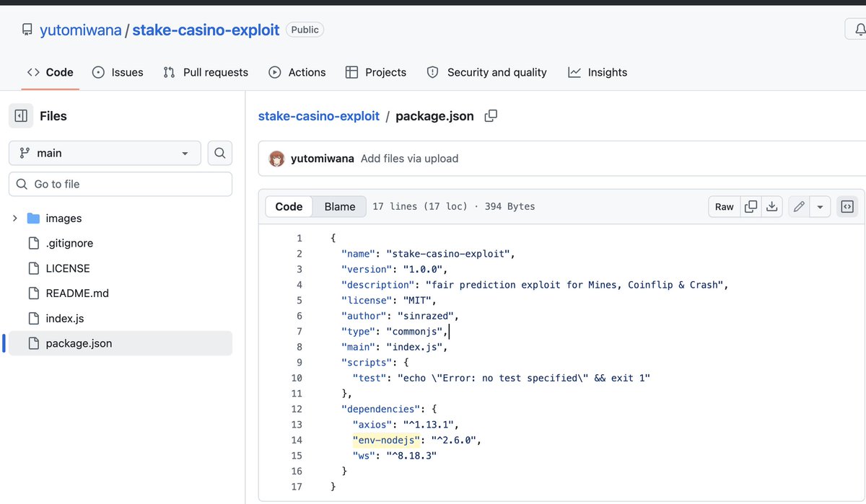Open the notifications bell button

tap(859, 30)
